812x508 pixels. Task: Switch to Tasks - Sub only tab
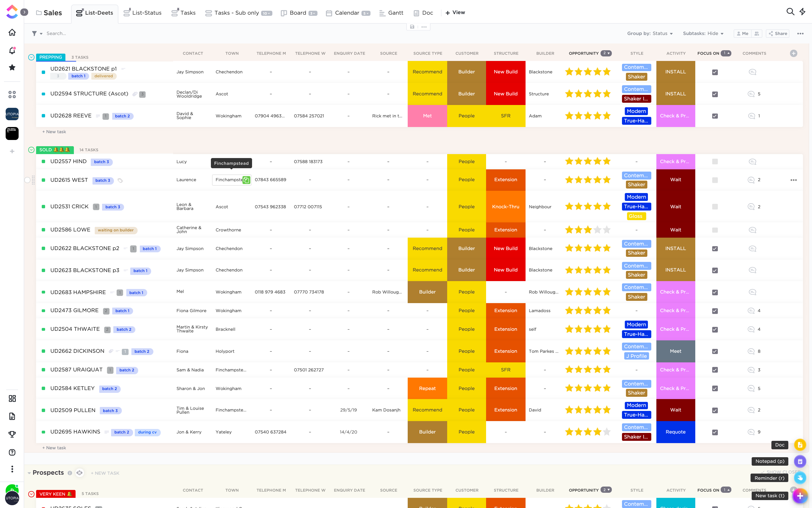pos(238,13)
